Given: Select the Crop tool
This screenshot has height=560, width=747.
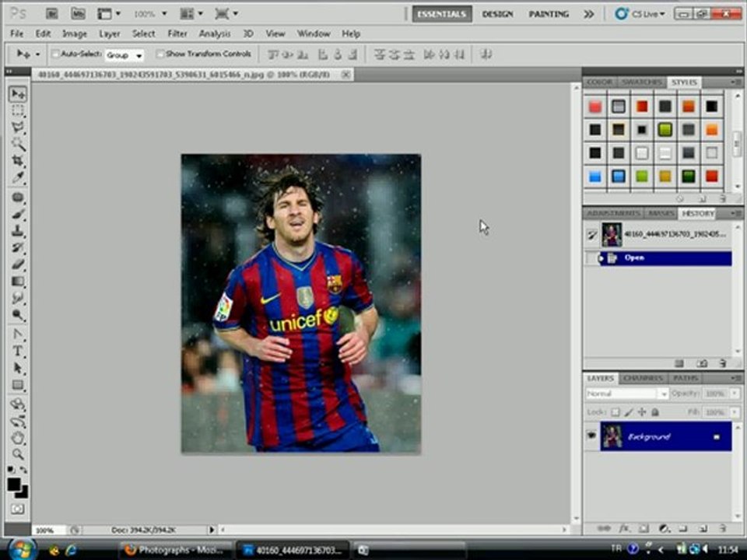Looking at the screenshot, I should 18,160.
